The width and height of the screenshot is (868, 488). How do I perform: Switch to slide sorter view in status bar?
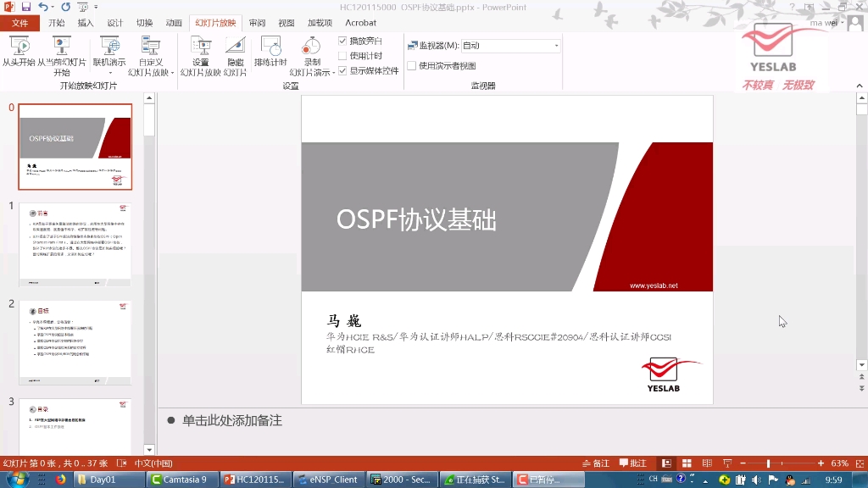pos(687,463)
